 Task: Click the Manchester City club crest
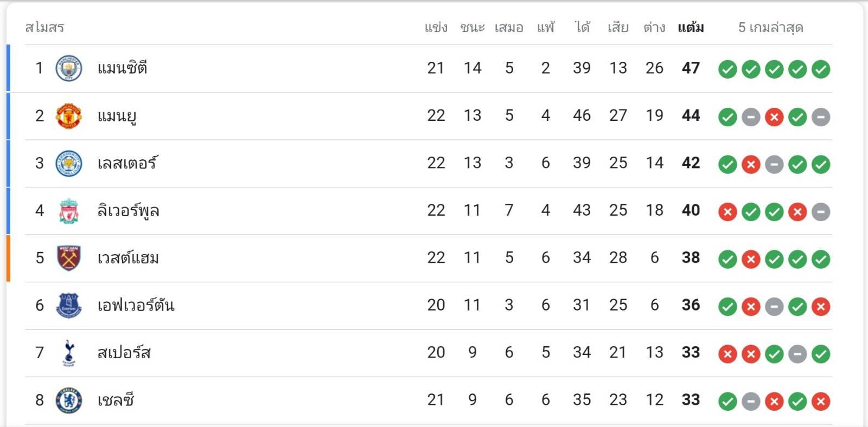click(x=69, y=68)
